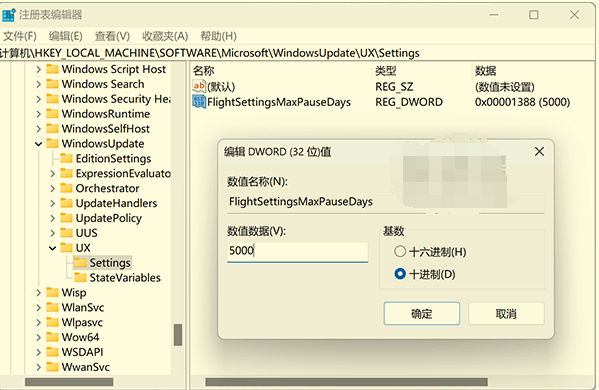Click the Wisp folder icon

pos(52,293)
